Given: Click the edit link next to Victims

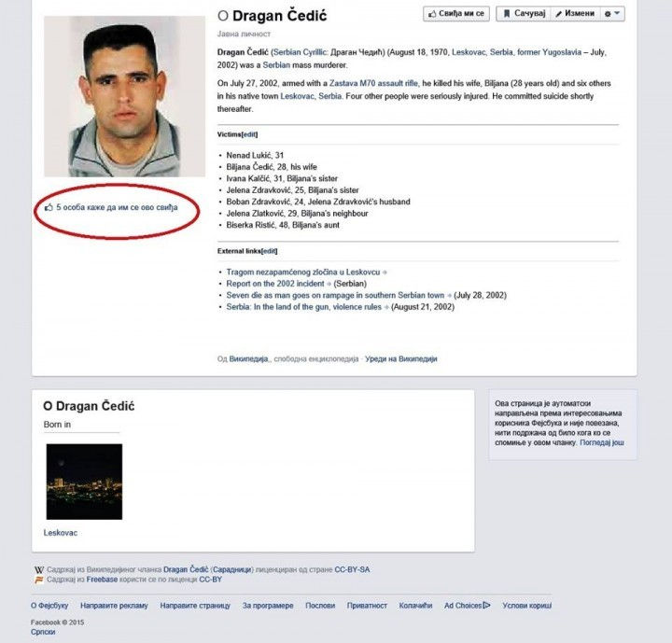Looking at the screenshot, I should click(x=250, y=134).
